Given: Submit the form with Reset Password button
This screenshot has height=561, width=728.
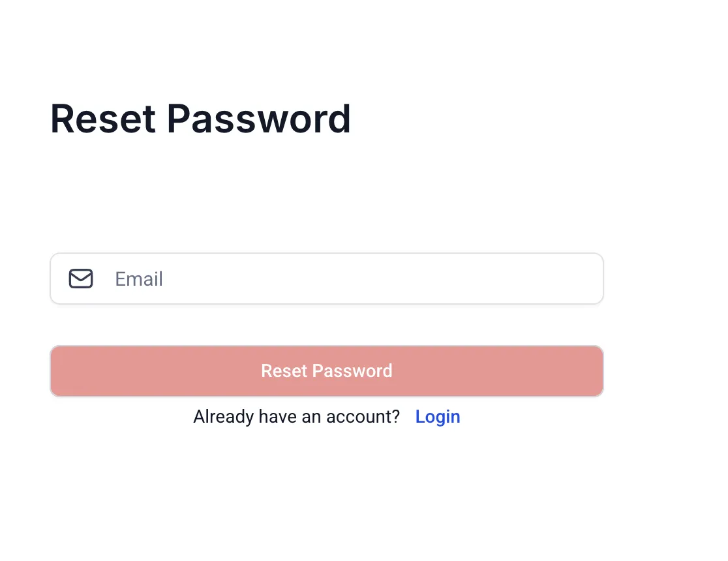Looking at the screenshot, I should tap(326, 371).
